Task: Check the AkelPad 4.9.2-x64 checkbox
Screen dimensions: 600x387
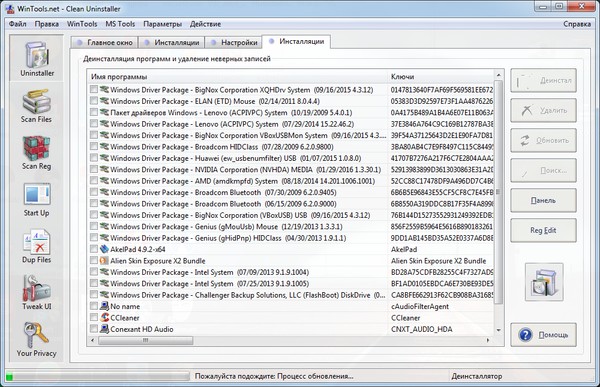Action: point(94,249)
